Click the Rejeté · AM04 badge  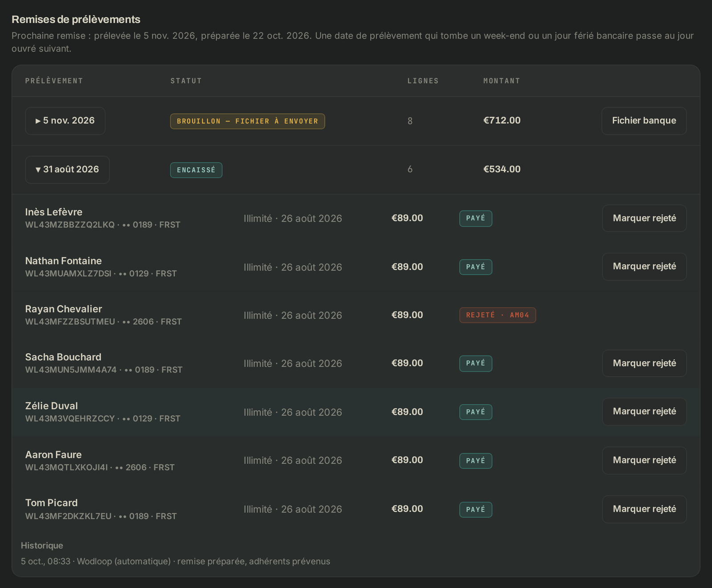[498, 315]
